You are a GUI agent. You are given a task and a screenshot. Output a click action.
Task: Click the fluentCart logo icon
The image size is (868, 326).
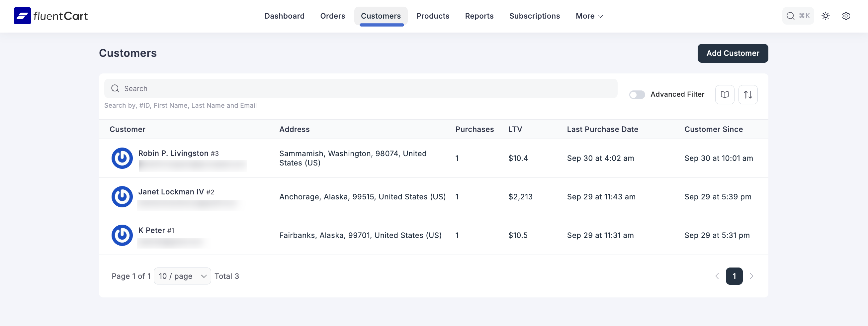tap(22, 16)
